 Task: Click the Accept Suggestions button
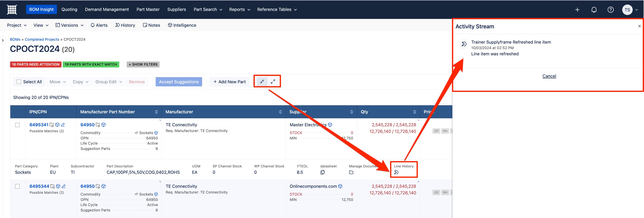pyautogui.click(x=179, y=82)
